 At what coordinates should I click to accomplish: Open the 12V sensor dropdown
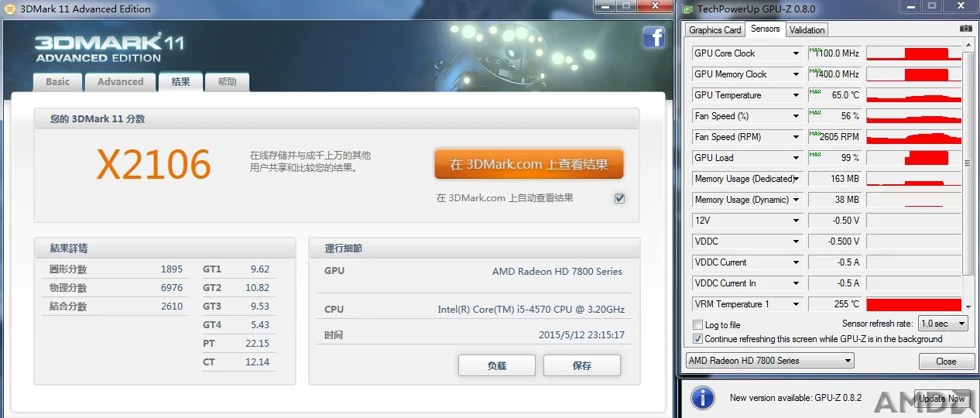[796, 221]
